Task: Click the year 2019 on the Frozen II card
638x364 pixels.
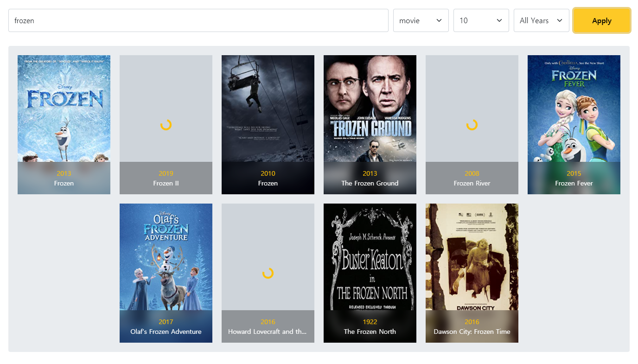Action: tap(166, 173)
